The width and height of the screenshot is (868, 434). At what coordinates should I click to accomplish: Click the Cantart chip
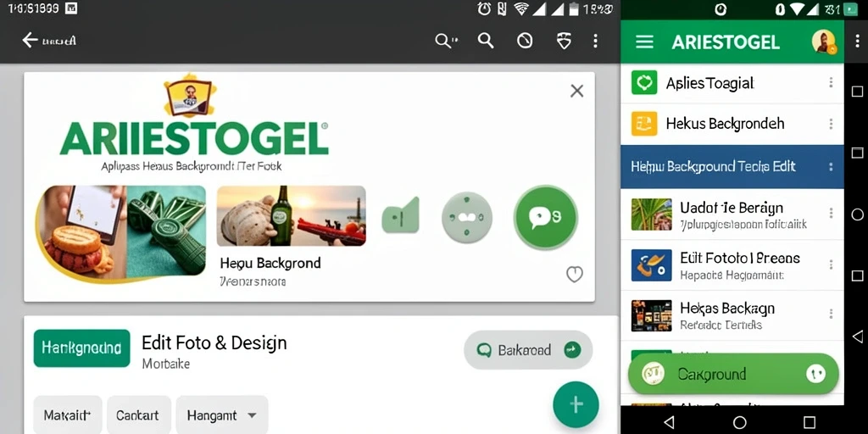point(138,415)
